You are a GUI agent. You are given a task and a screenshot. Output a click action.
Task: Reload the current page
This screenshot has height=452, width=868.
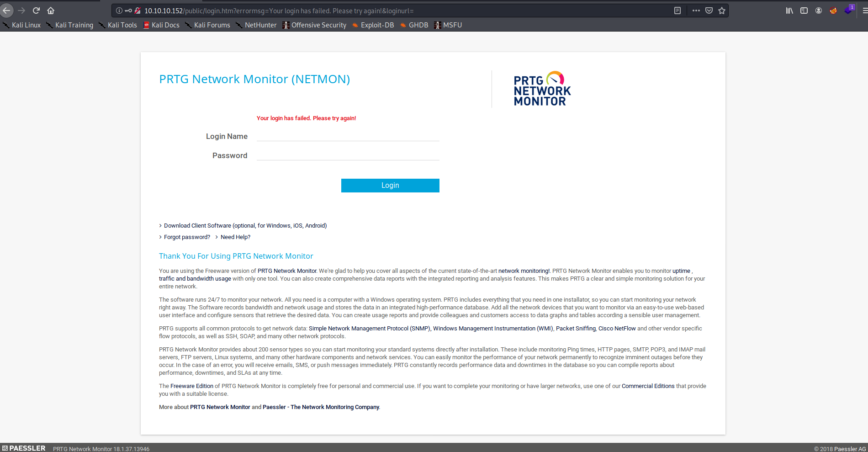coord(36,10)
